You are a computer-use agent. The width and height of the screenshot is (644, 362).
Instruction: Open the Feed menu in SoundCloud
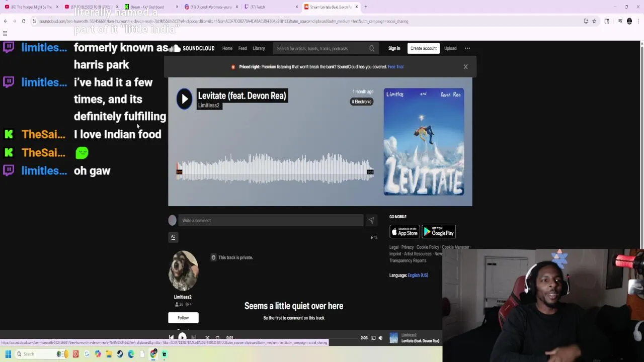point(243,48)
